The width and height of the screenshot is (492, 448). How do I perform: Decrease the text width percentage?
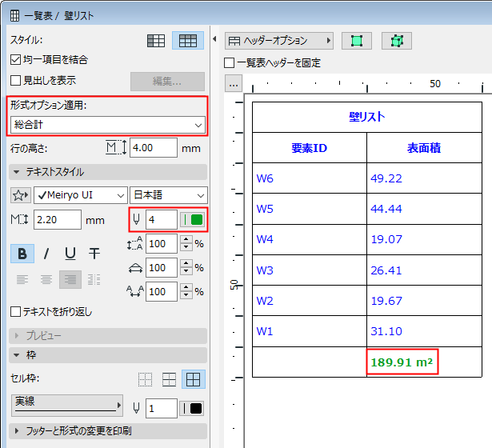coord(186,272)
